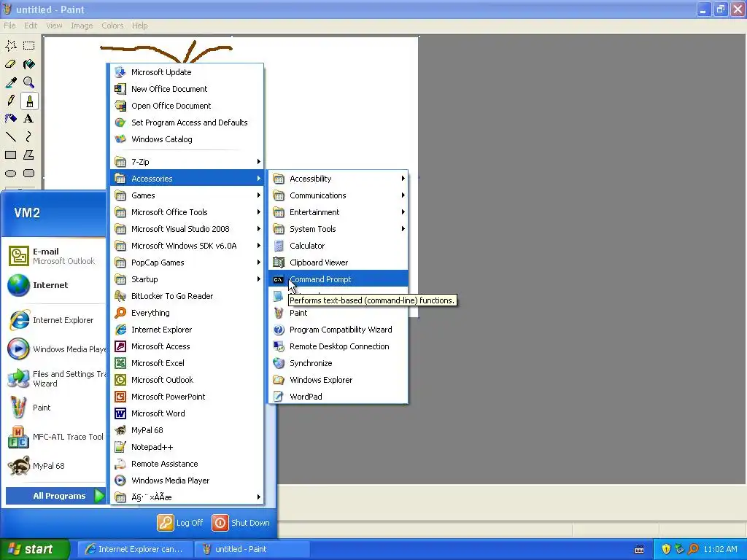
Task: Choose the Fill With Color bucket tool
Action: click(x=29, y=64)
